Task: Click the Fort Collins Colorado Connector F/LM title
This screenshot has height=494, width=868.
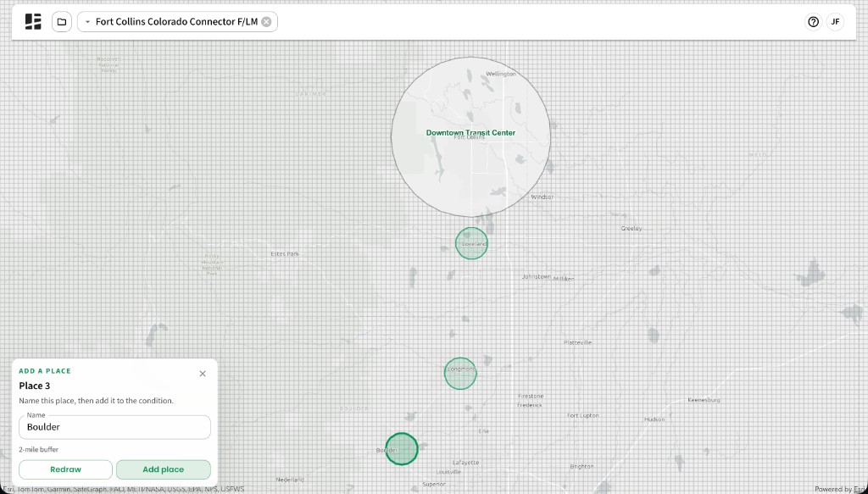Action: 176,21
